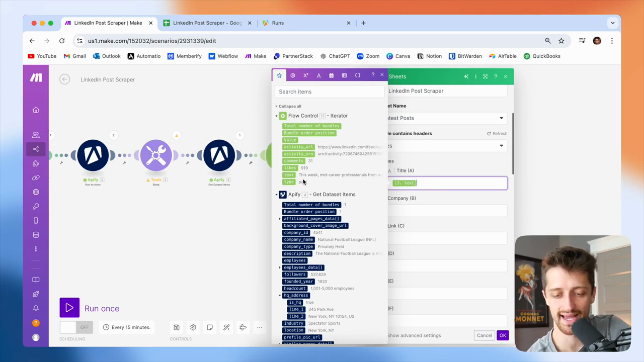Open the Webhooks globe icon in sidebar

point(36,192)
